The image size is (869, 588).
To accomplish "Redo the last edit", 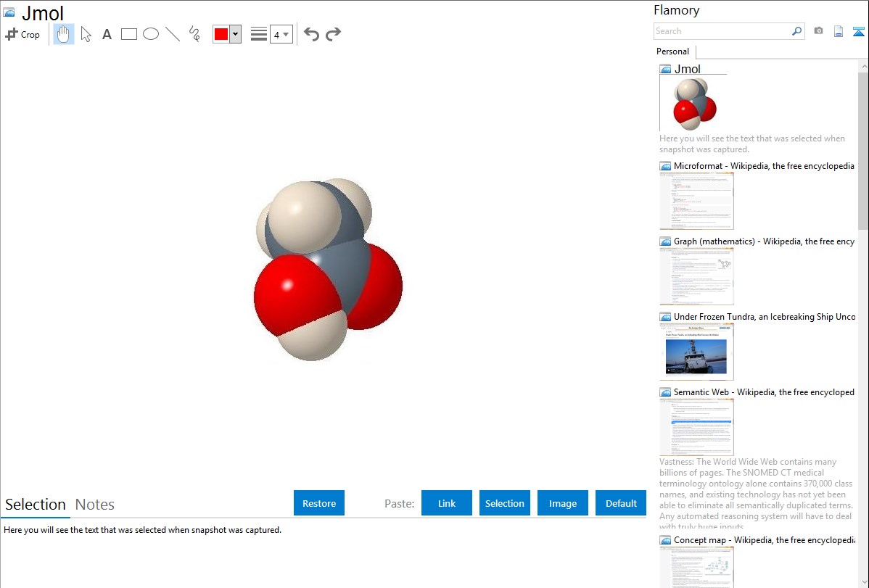I will point(333,34).
